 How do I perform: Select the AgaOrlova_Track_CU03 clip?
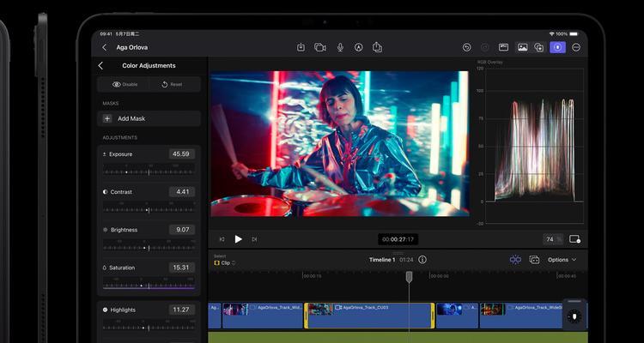pyautogui.click(x=369, y=316)
